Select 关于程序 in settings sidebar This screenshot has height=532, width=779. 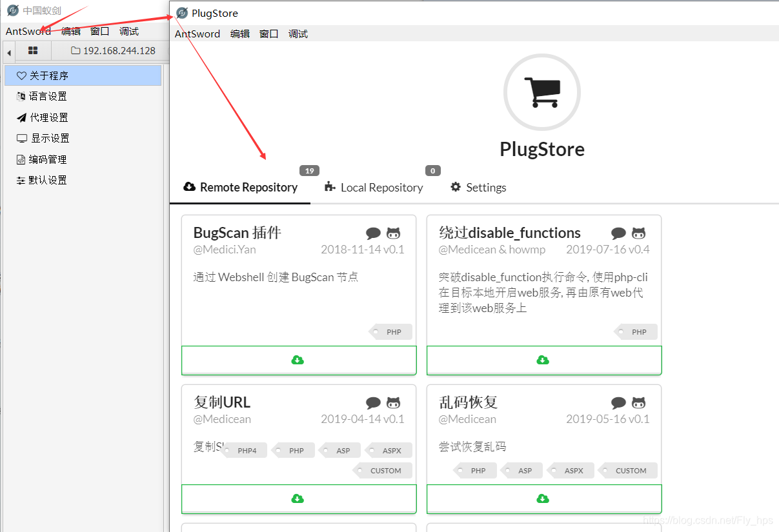(x=83, y=75)
